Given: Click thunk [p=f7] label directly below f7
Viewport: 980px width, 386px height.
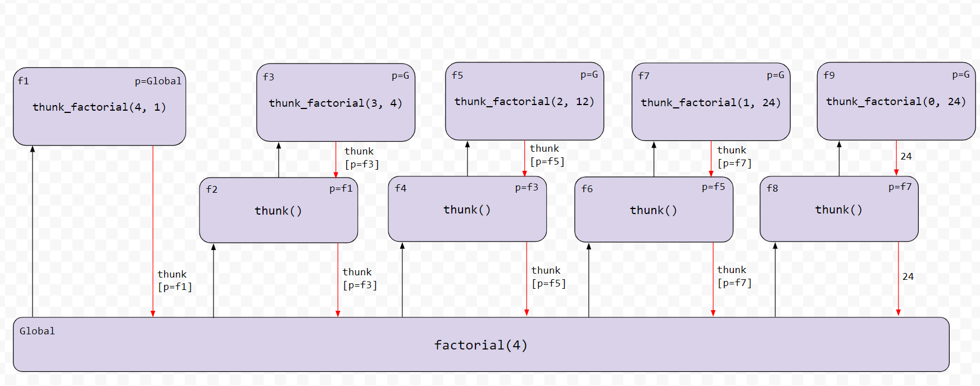Looking at the screenshot, I should [x=734, y=157].
